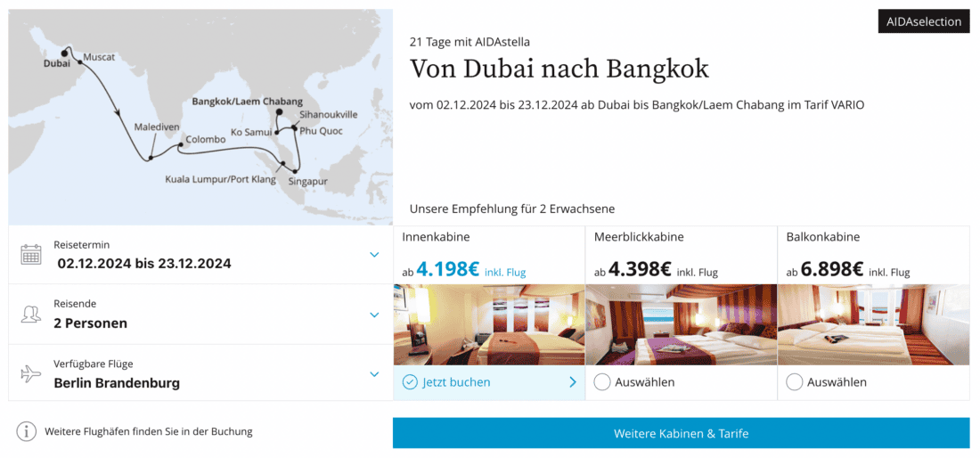
Task: Click the arrow icon in Jetzt buchen row
Action: 572,382
